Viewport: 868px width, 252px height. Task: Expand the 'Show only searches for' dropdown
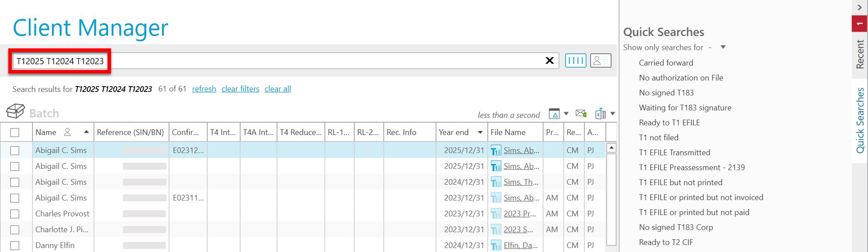[723, 47]
